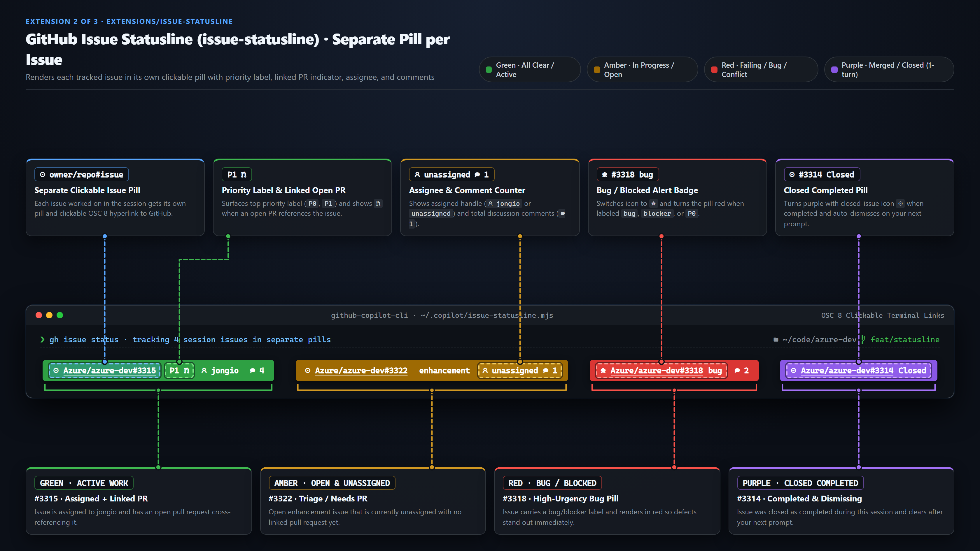The image size is (980, 551).
Task: Click the Separate Clickable Issue Pill heading
Action: [x=87, y=190]
